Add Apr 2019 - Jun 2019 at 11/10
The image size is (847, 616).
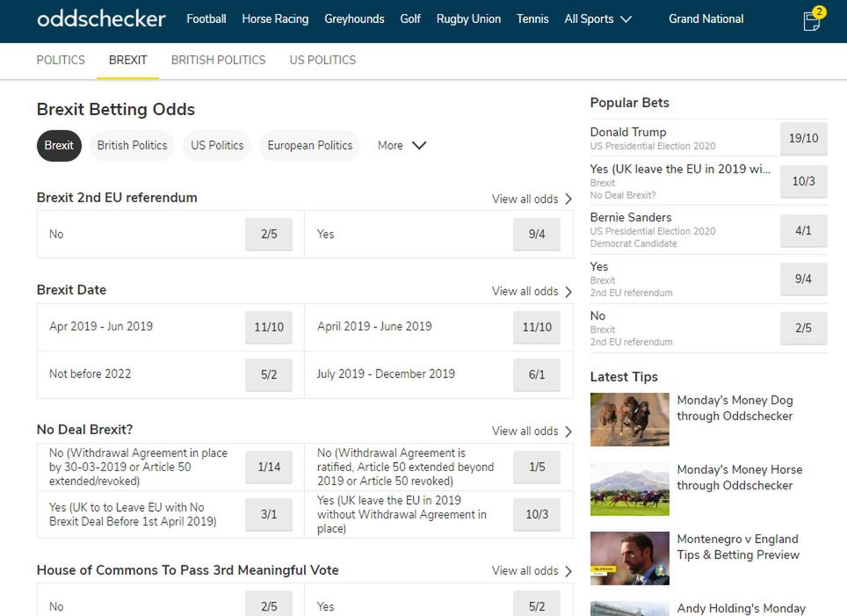click(269, 327)
